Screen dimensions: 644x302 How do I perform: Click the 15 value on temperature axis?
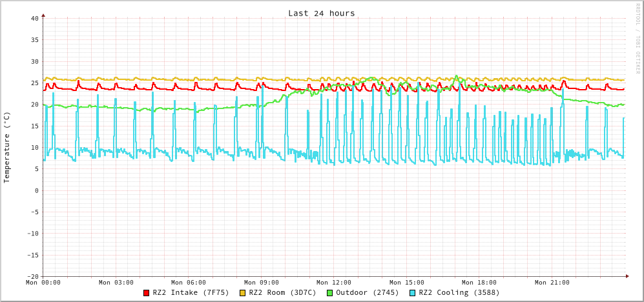pos(34,126)
